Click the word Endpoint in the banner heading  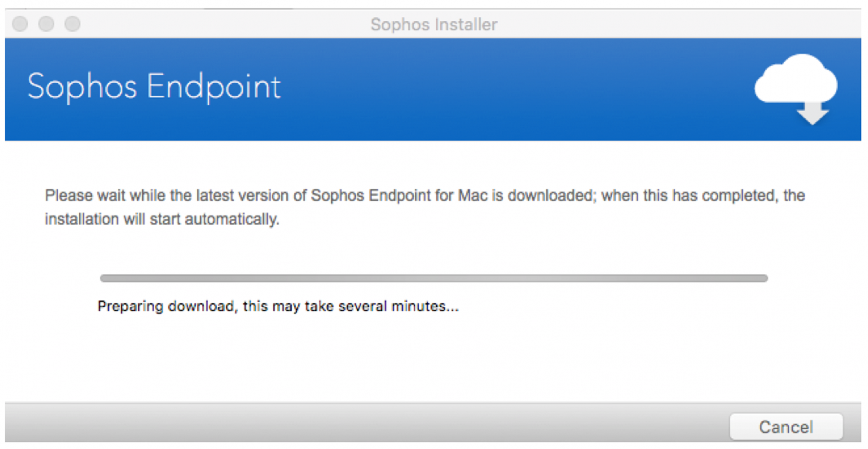(x=214, y=87)
